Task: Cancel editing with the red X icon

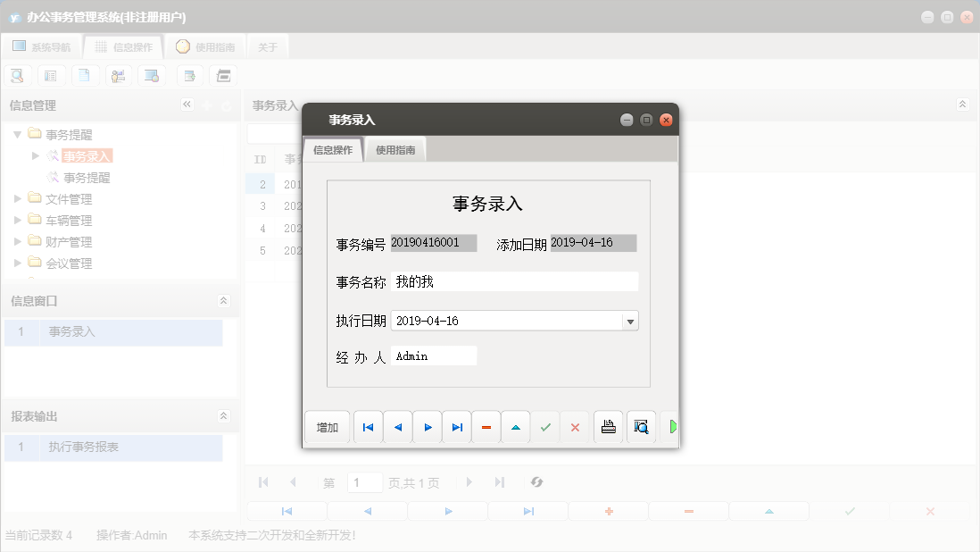Action: tap(575, 427)
